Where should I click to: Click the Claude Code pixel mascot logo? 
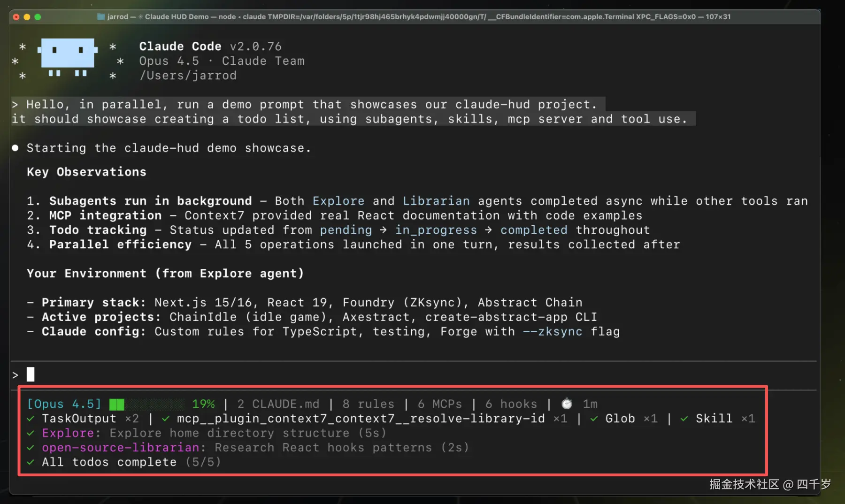[68, 58]
